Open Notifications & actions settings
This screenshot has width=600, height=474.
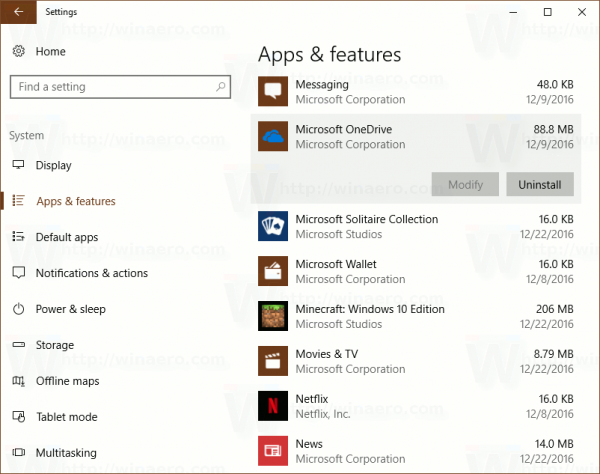(92, 273)
